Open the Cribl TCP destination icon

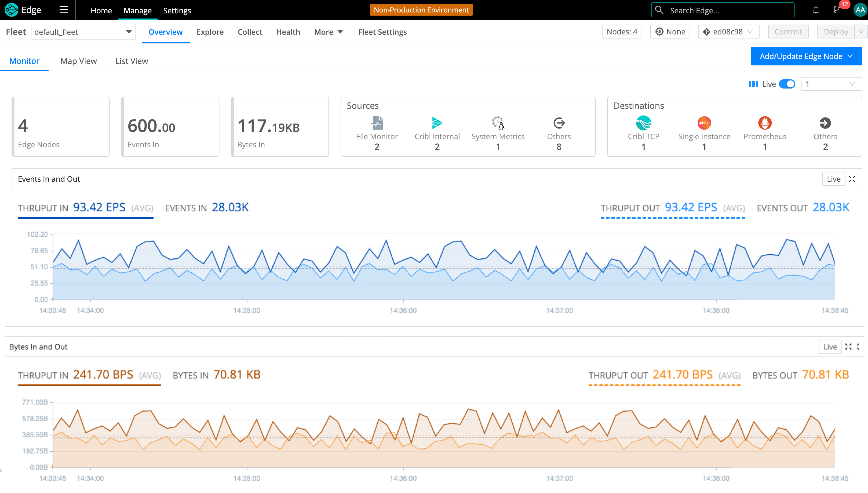[x=643, y=123]
